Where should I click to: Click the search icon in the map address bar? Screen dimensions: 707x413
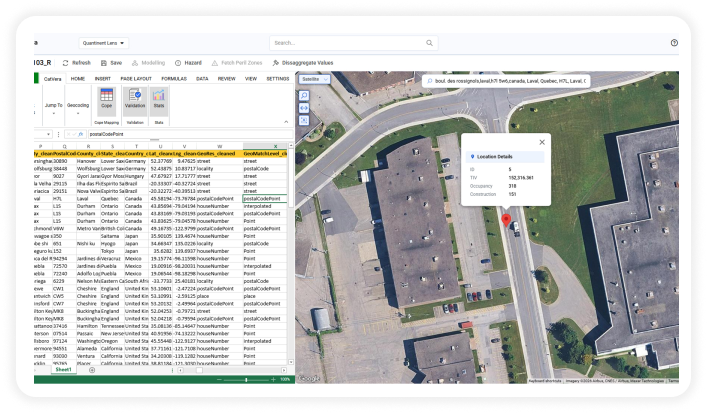(x=430, y=81)
